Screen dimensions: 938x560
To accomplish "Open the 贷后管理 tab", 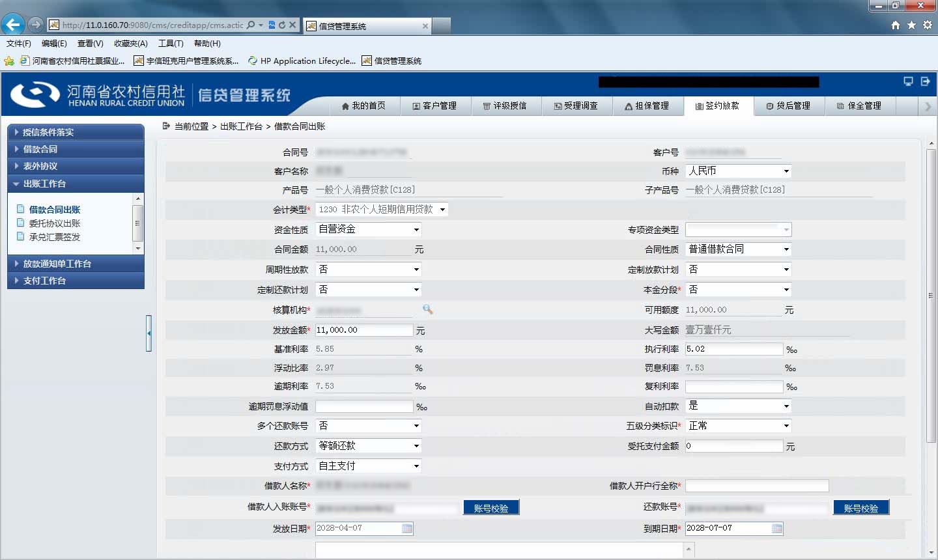I will point(789,105).
